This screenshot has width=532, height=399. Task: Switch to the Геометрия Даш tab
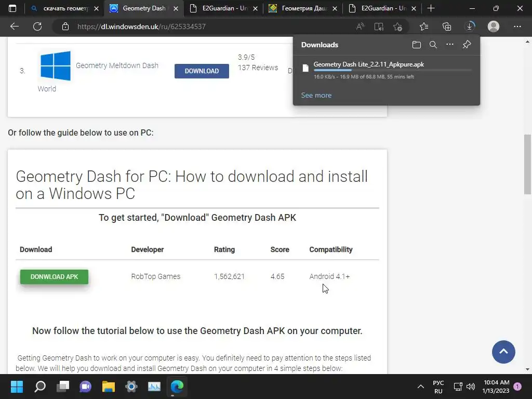(x=303, y=8)
